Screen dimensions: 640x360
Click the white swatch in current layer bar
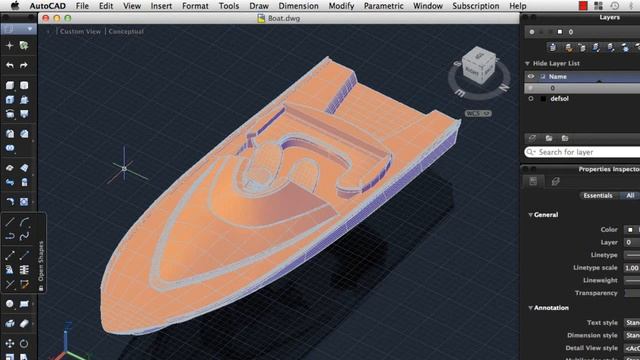tap(560, 32)
